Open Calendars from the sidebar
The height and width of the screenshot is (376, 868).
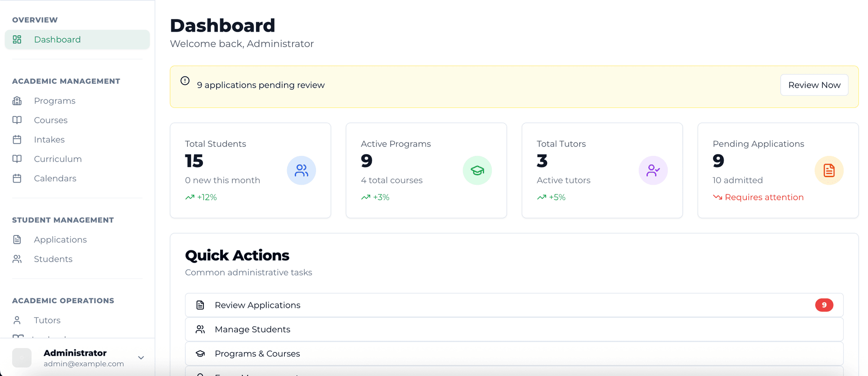point(77,179)
